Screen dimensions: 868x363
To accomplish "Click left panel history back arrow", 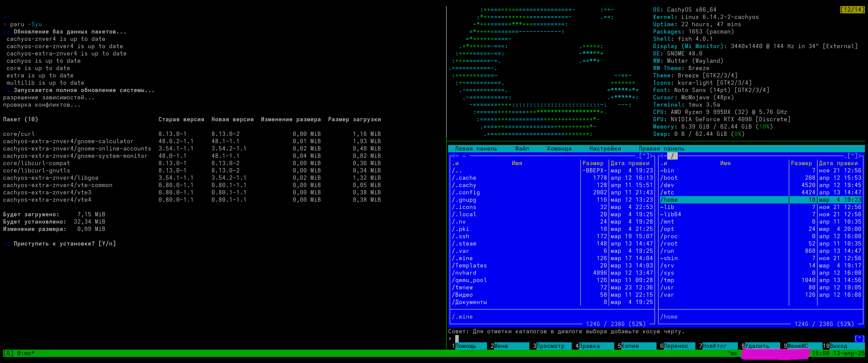I will coord(453,156).
